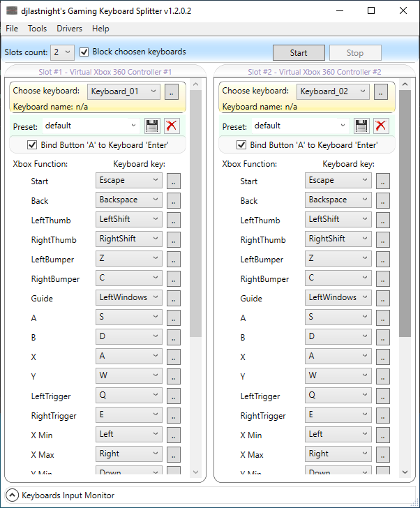
Task: Open Slot #1 Guide key LeftWindows dropdown
Action: 129,297
